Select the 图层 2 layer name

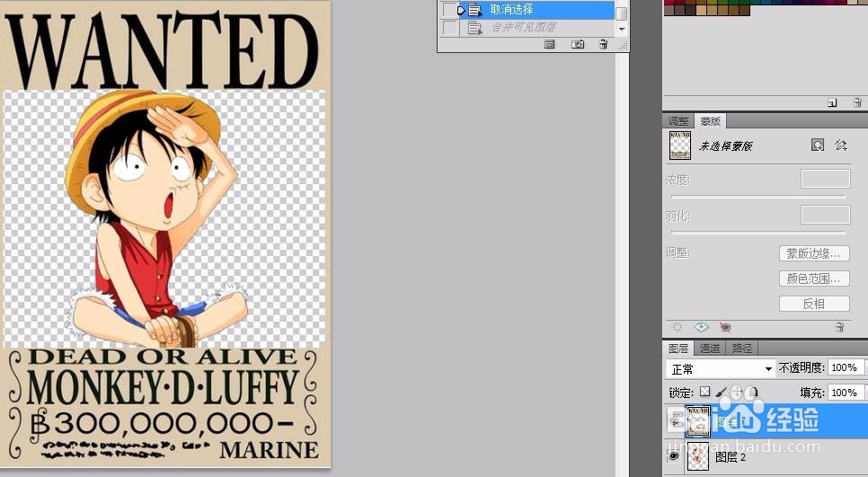[x=731, y=457]
